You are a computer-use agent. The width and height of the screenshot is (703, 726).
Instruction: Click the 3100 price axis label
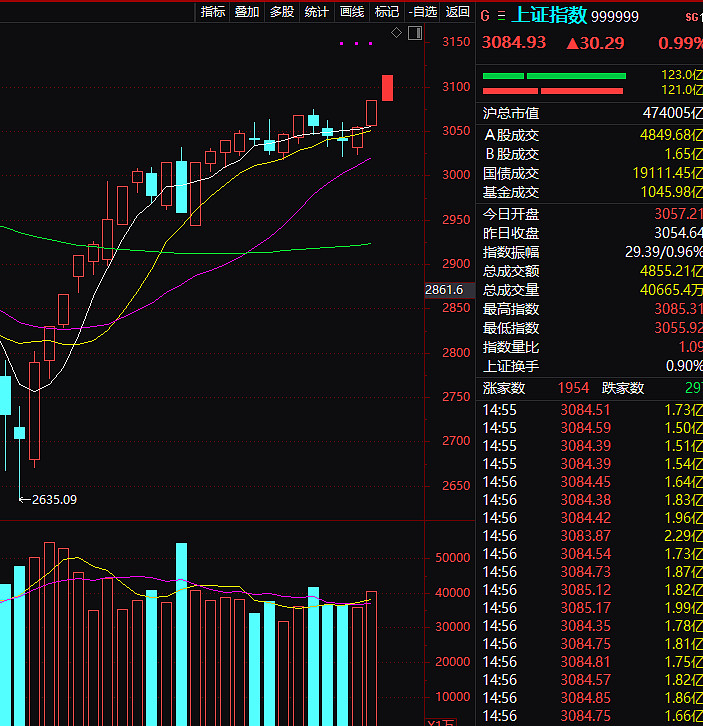[x=456, y=87]
